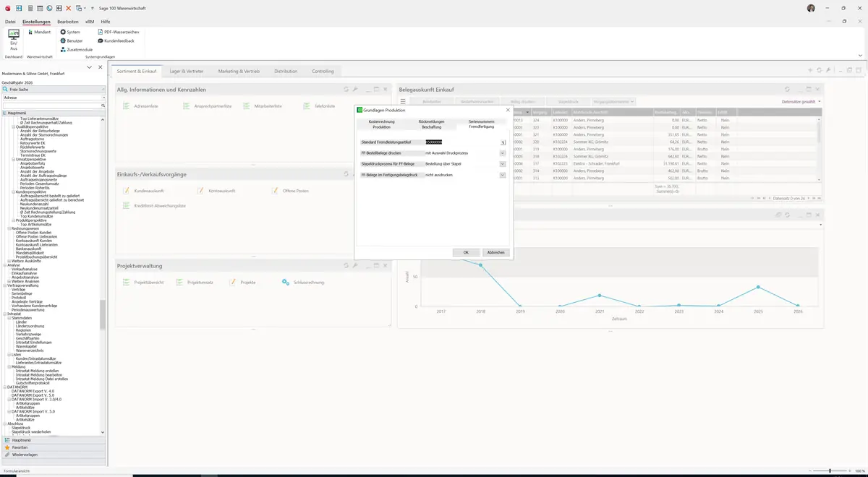Expand Weitere Auskünfte tree node

point(9,261)
